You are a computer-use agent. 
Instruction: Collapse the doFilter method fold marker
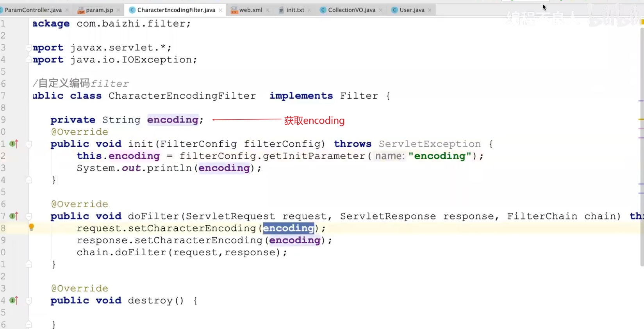pos(29,217)
